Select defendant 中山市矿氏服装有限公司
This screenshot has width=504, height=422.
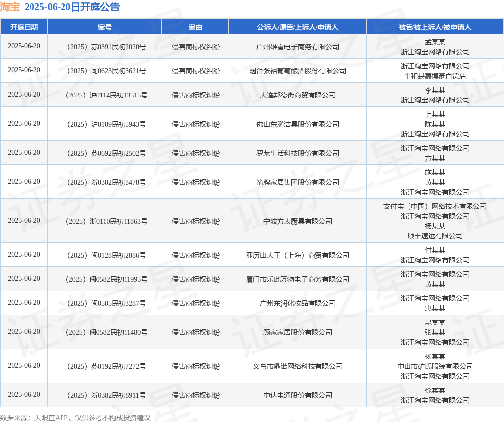click(435, 366)
